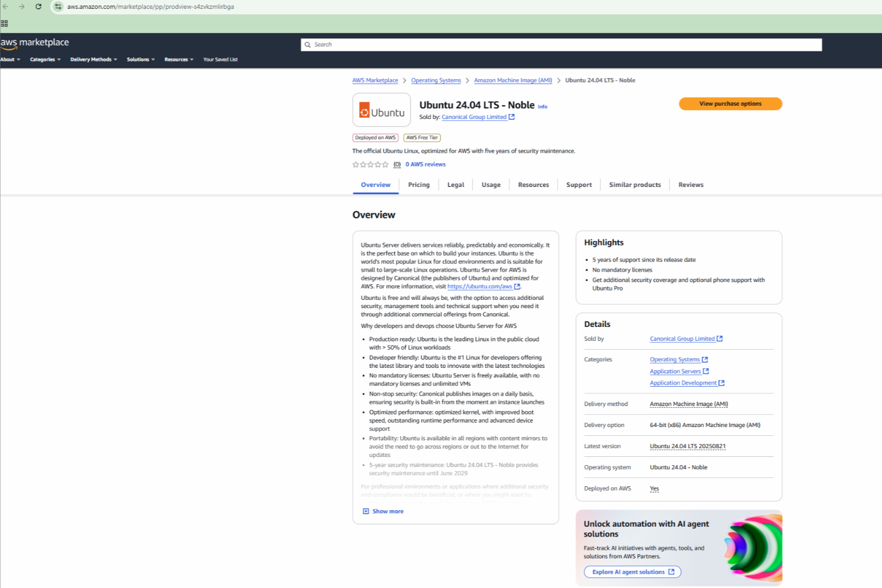The height and width of the screenshot is (588, 882).
Task: Reload the page with the browser refresh icon
Action: tap(38, 7)
